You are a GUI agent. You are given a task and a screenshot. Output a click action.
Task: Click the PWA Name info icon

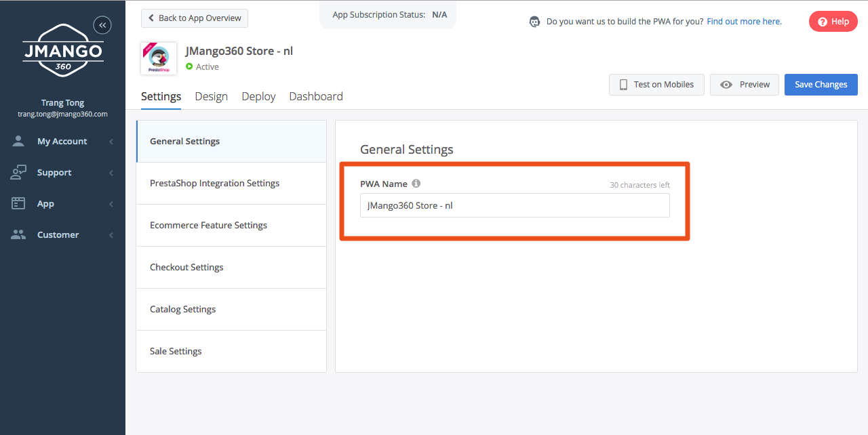416,184
